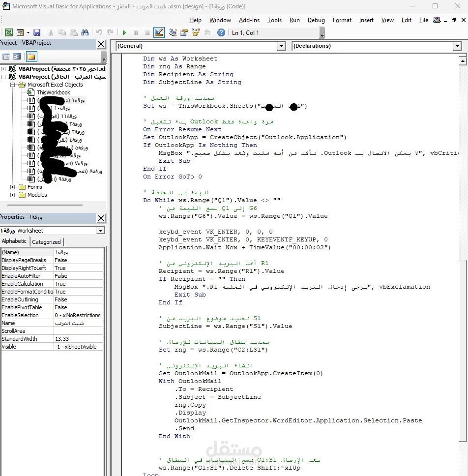Click the View Code icon in Project panel
Screen dimensions: 468x476
(6, 57)
